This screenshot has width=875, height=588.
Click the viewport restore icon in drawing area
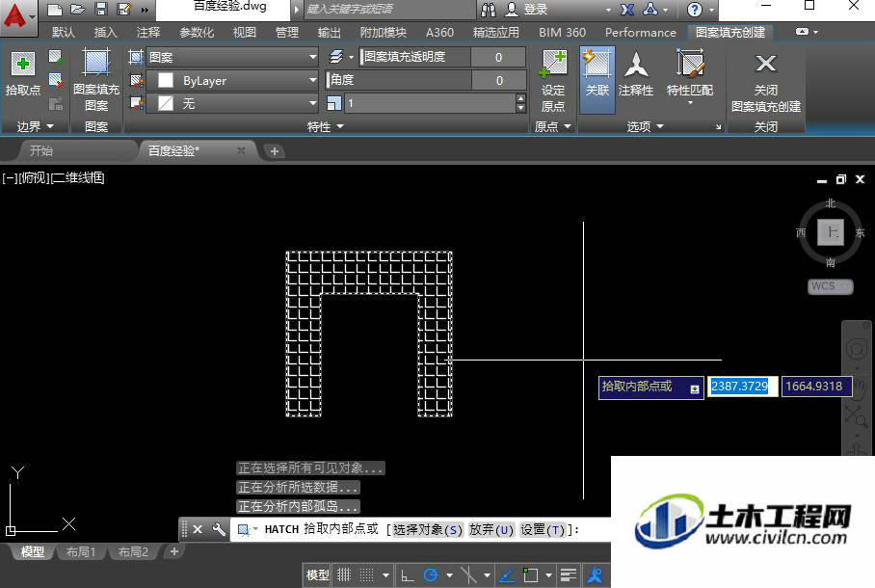pos(841,179)
